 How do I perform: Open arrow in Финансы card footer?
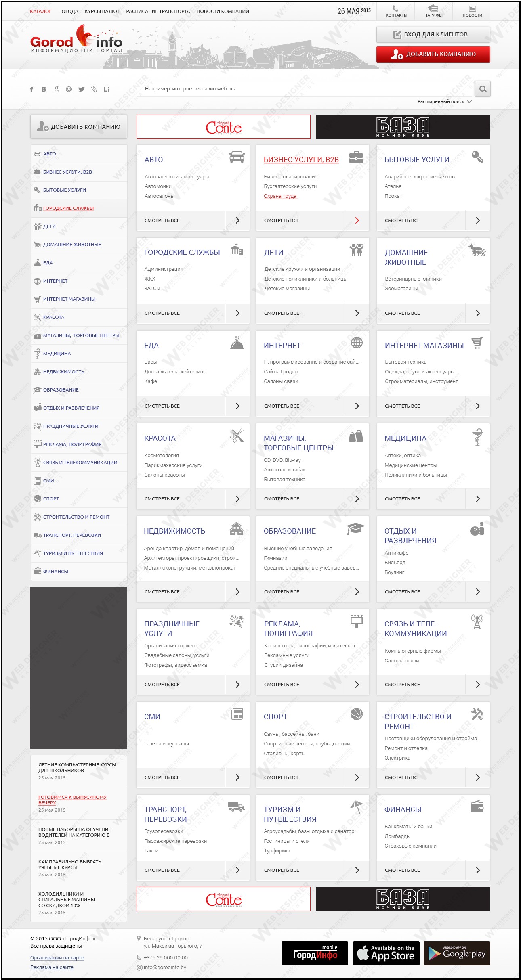click(478, 870)
